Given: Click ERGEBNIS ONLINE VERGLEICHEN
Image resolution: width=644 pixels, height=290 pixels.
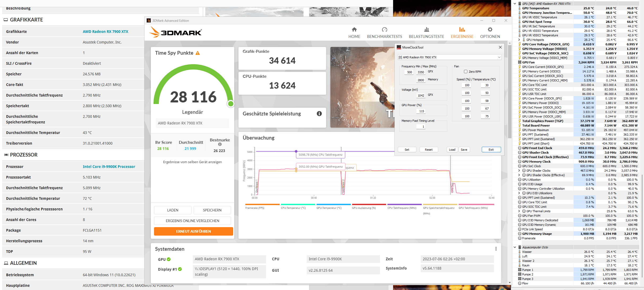Looking at the screenshot, I should (x=192, y=221).
